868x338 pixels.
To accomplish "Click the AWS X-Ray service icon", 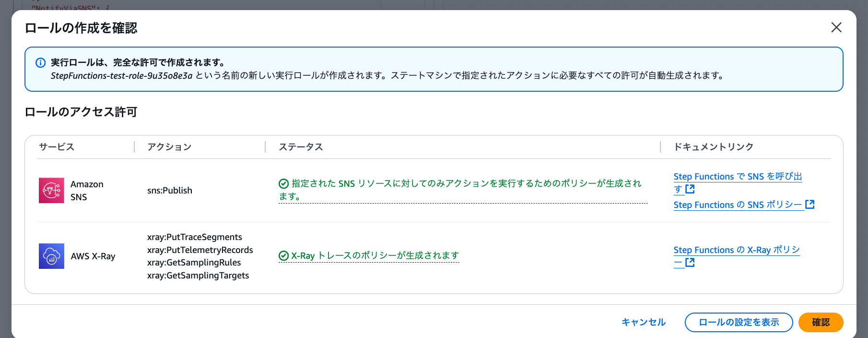I will (51, 256).
